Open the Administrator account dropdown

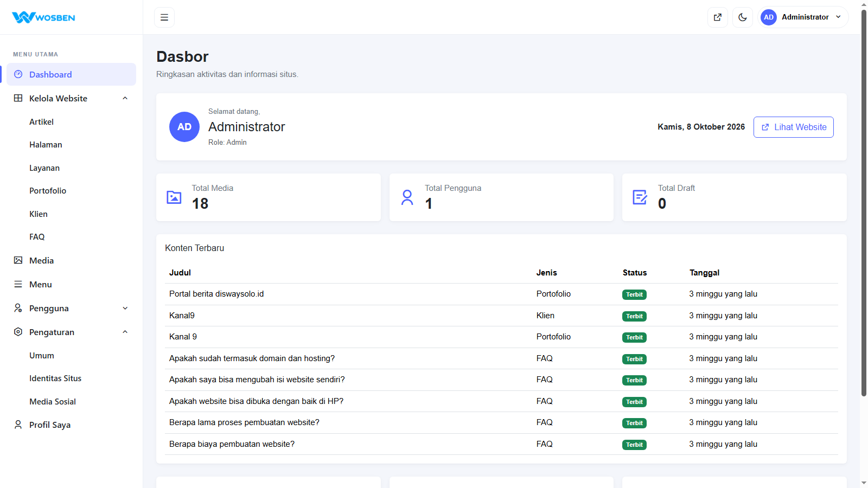tap(803, 17)
